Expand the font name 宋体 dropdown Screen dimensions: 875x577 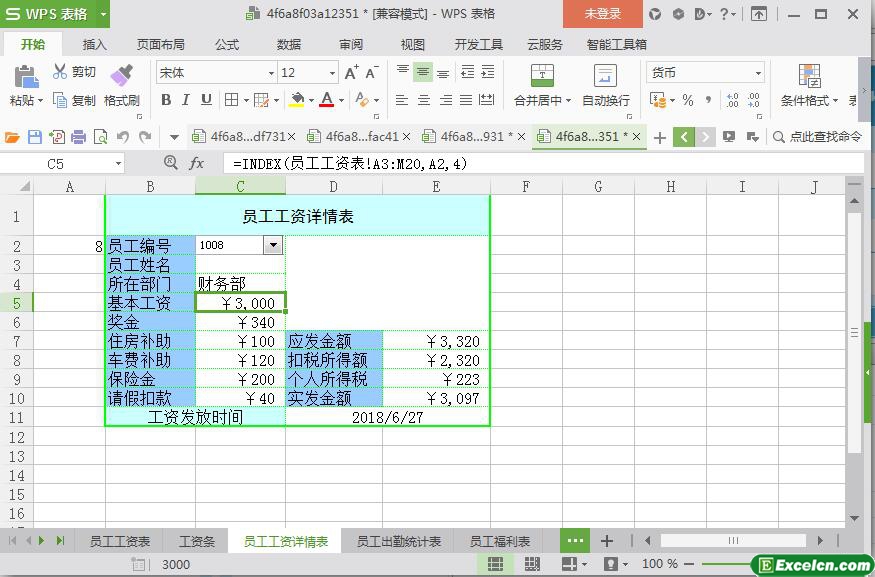point(271,73)
